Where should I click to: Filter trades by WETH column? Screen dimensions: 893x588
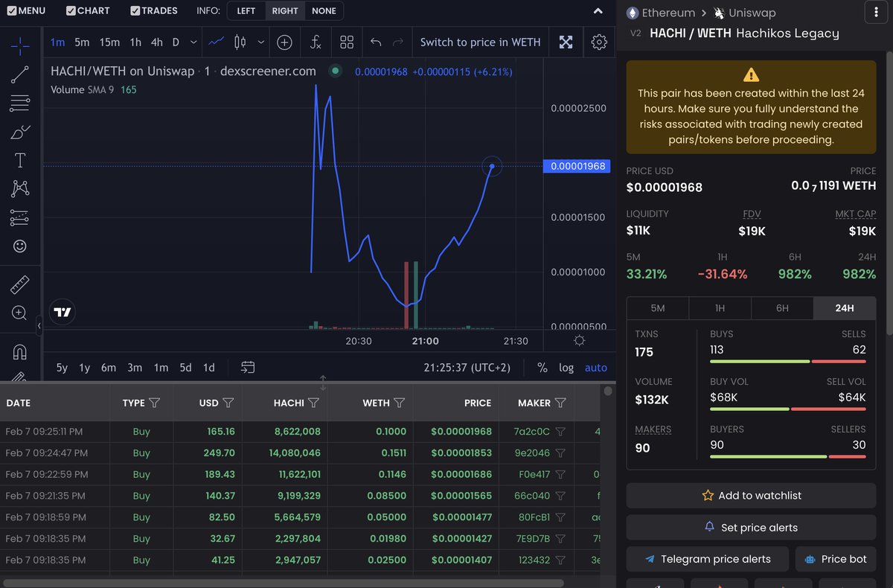[400, 403]
